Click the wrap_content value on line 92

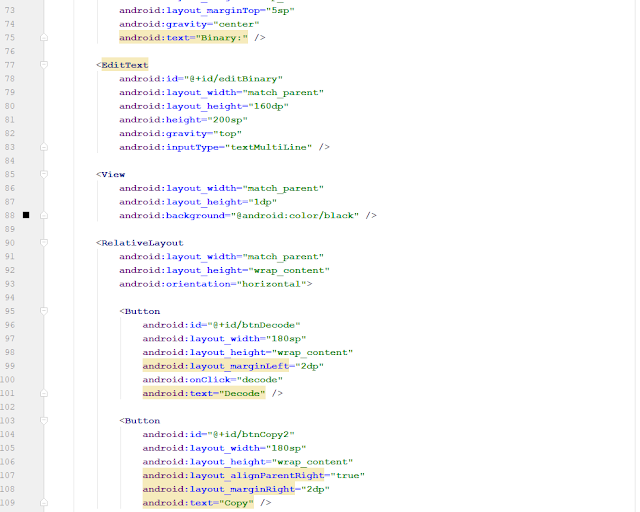coord(289,270)
